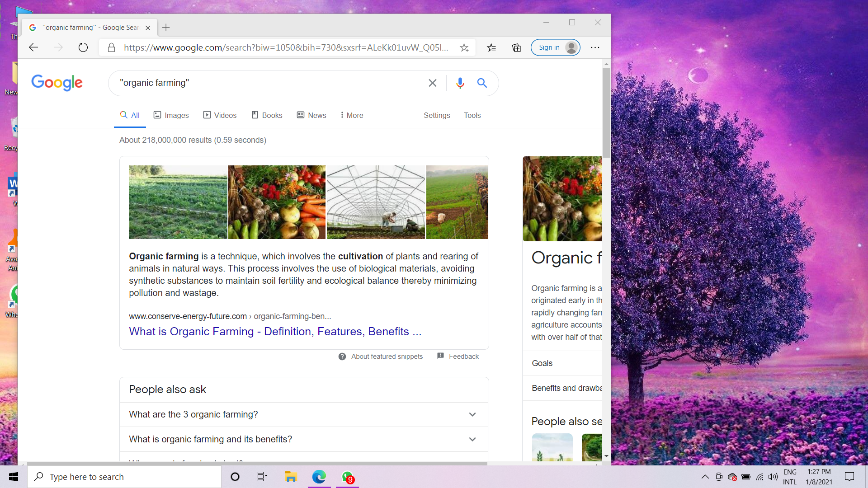Viewport: 868px width, 488px height.
Task: Click the clear search X icon
Action: click(x=432, y=83)
